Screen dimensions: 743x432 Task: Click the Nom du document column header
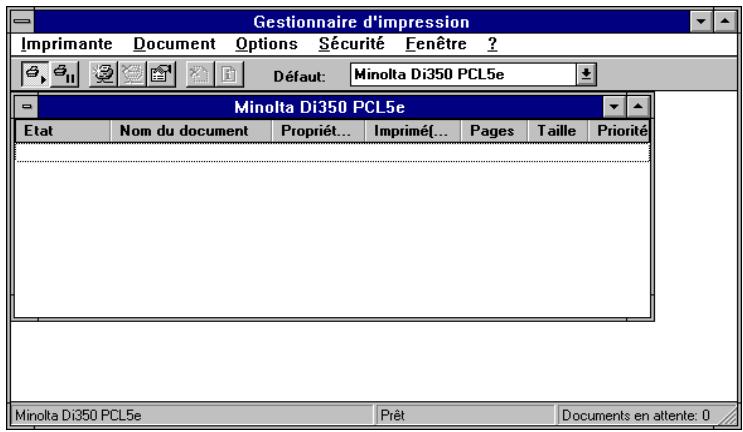[x=191, y=131]
